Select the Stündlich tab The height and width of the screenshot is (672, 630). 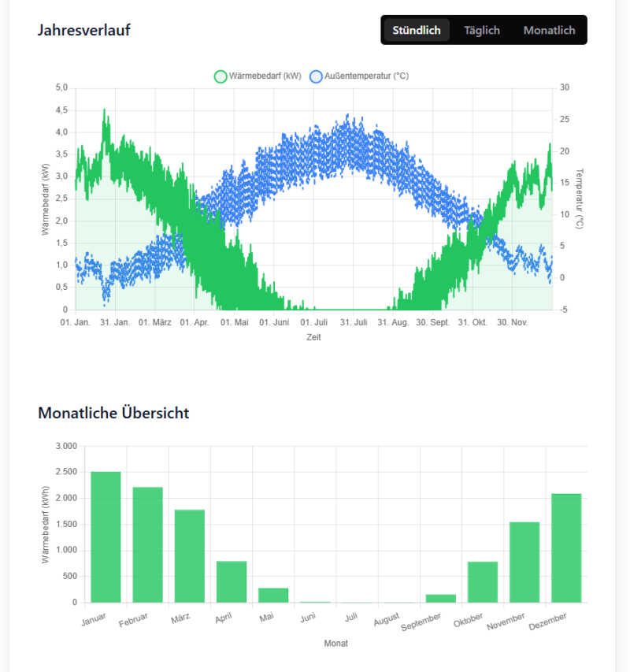pyautogui.click(x=416, y=30)
